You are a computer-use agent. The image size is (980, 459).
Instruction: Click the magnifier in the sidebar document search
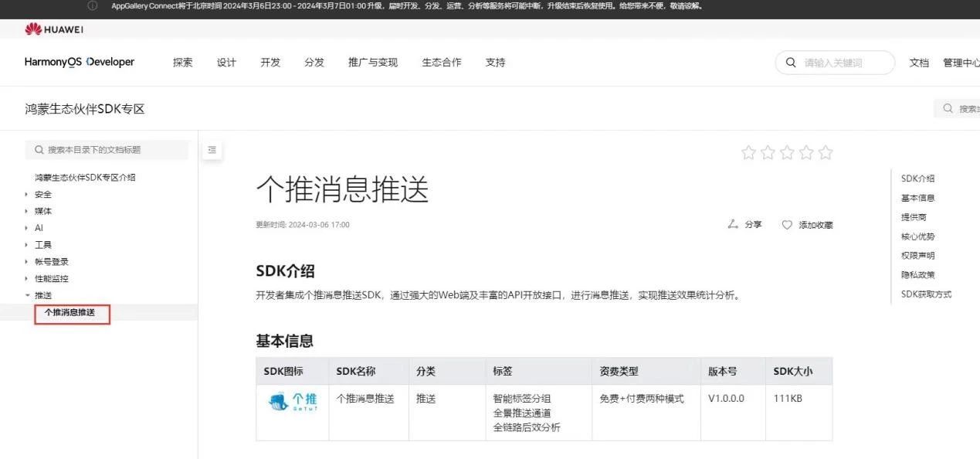coord(39,150)
